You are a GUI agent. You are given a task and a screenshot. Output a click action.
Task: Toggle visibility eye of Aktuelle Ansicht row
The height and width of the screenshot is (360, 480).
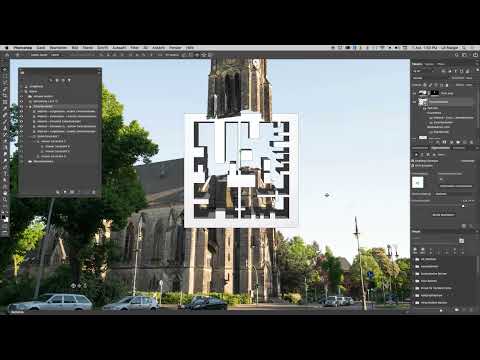tap(22, 96)
